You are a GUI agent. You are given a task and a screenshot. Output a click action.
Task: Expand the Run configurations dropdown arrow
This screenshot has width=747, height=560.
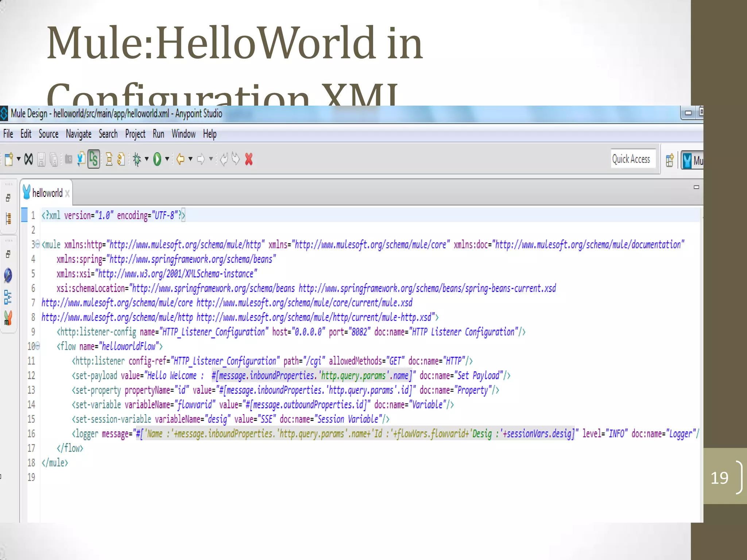coord(167,159)
